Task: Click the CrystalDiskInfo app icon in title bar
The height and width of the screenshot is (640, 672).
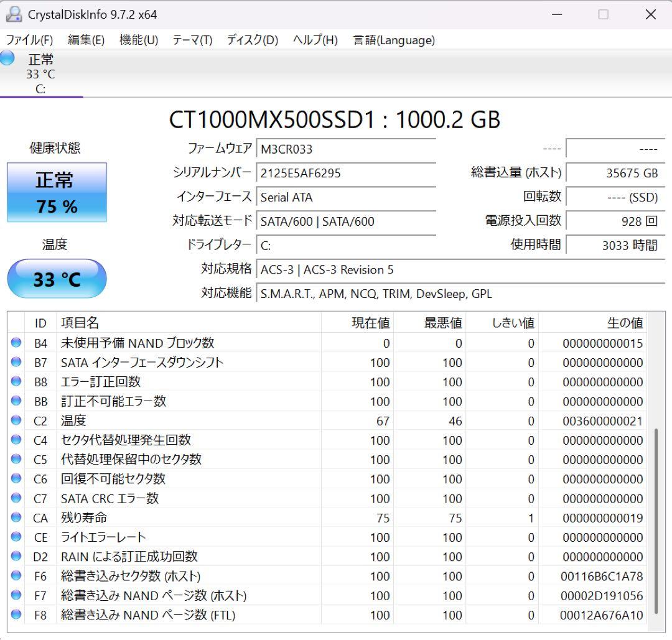Action: [14, 14]
